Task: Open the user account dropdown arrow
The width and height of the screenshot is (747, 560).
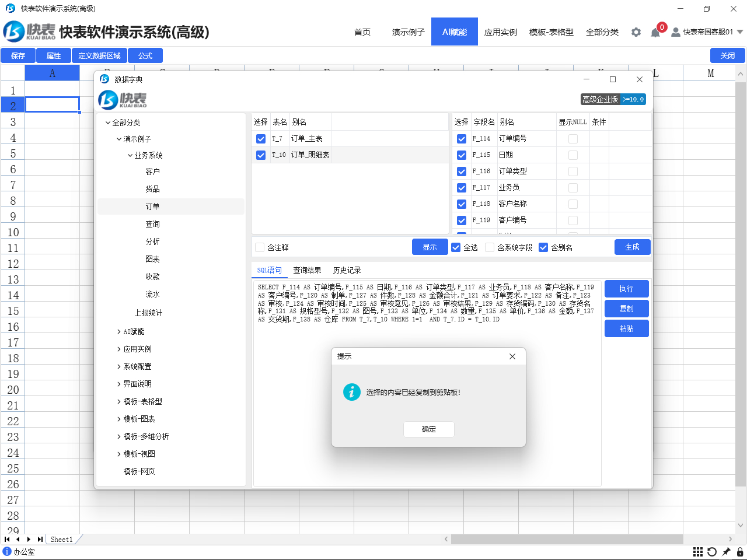Action: (x=740, y=32)
